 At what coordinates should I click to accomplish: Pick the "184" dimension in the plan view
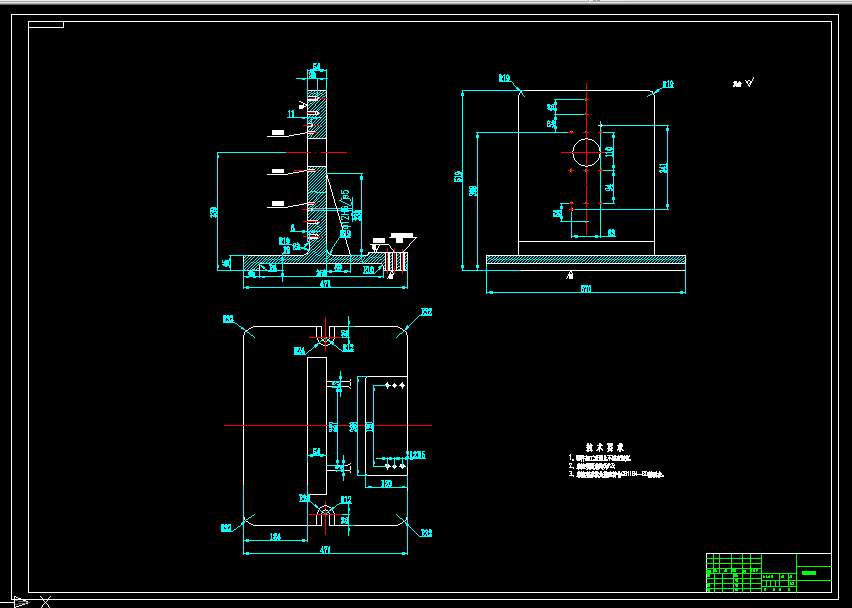275,537
